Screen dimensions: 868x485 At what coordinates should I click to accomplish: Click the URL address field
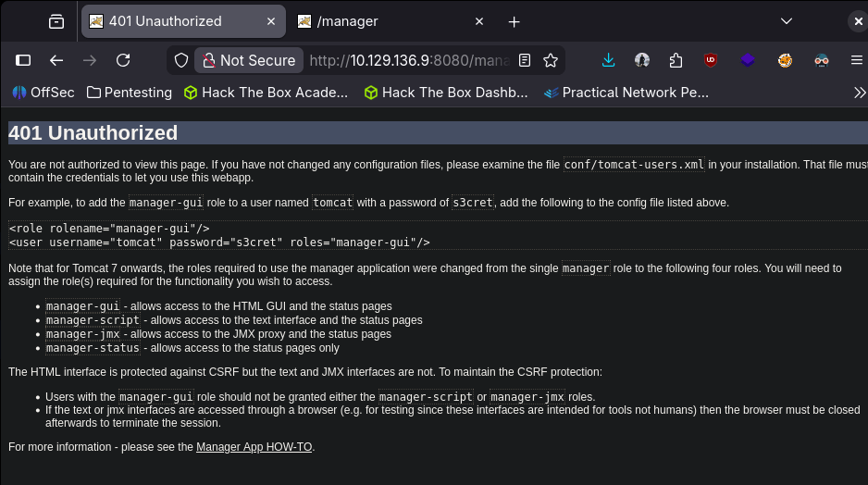(407, 60)
